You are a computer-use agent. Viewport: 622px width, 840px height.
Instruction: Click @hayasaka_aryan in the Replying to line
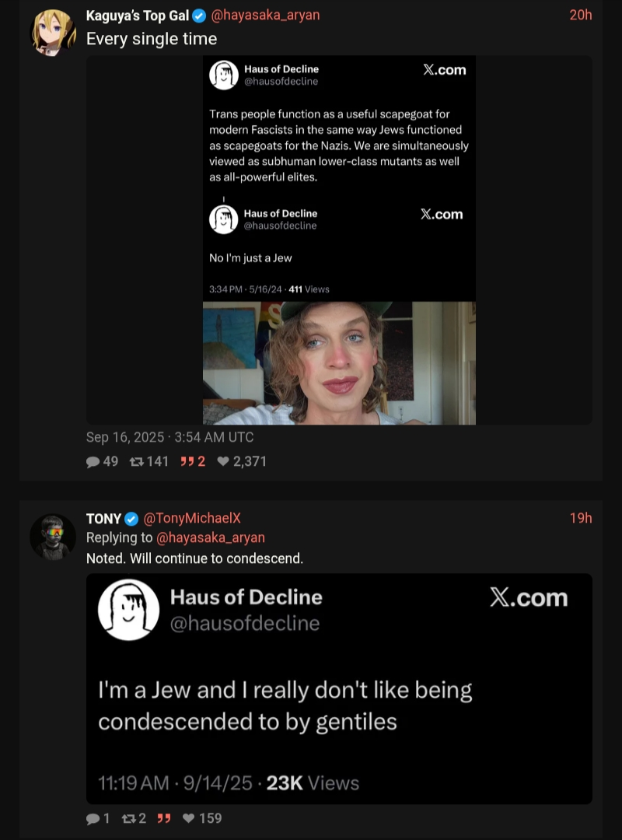pyautogui.click(x=211, y=537)
